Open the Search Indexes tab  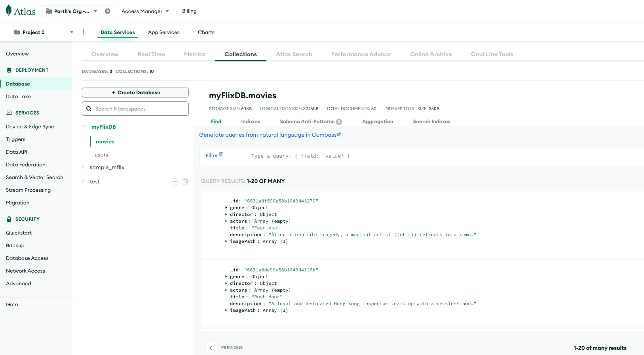pyautogui.click(x=432, y=122)
